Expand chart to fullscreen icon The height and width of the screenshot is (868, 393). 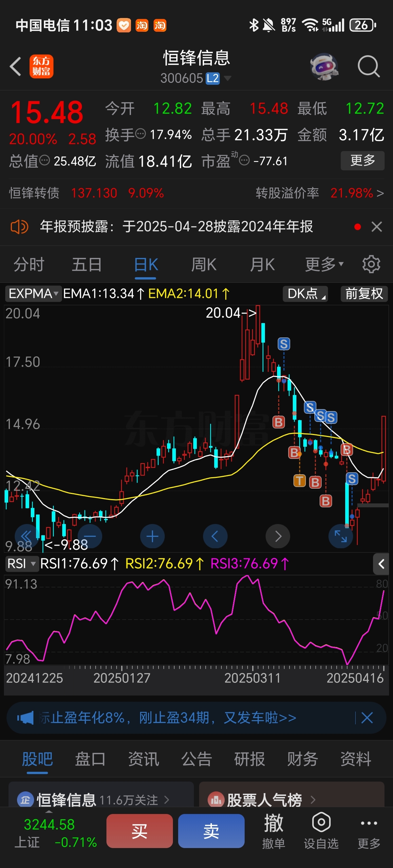coord(340,536)
